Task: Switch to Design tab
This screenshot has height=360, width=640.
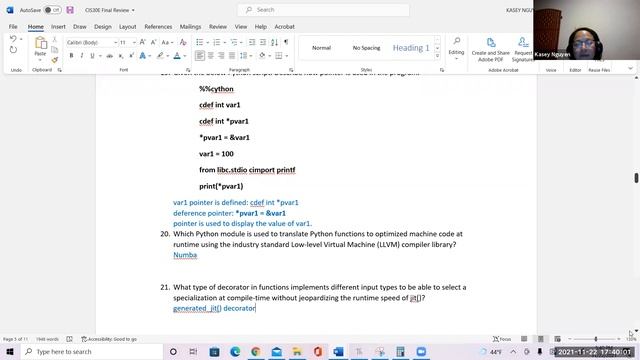Action: 102,27
